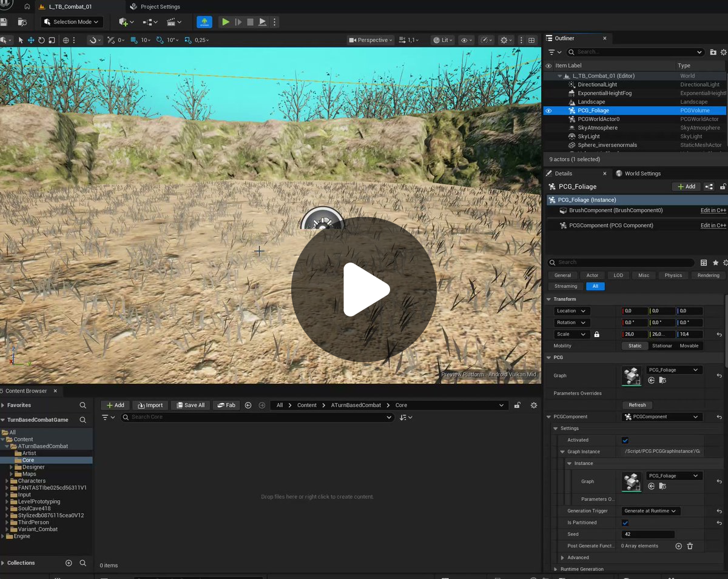Toggle visibility of PCG_Foliage in Outliner
The width and height of the screenshot is (728, 579).
coord(548,111)
